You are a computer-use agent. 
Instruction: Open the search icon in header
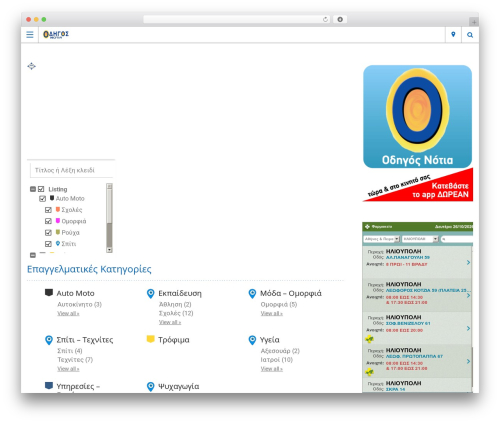point(470,35)
